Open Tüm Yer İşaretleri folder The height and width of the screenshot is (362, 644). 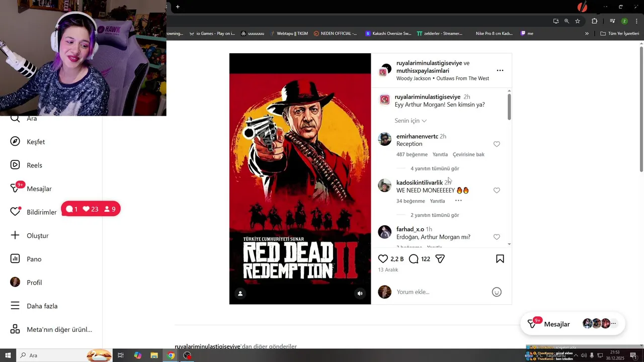[620, 34]
